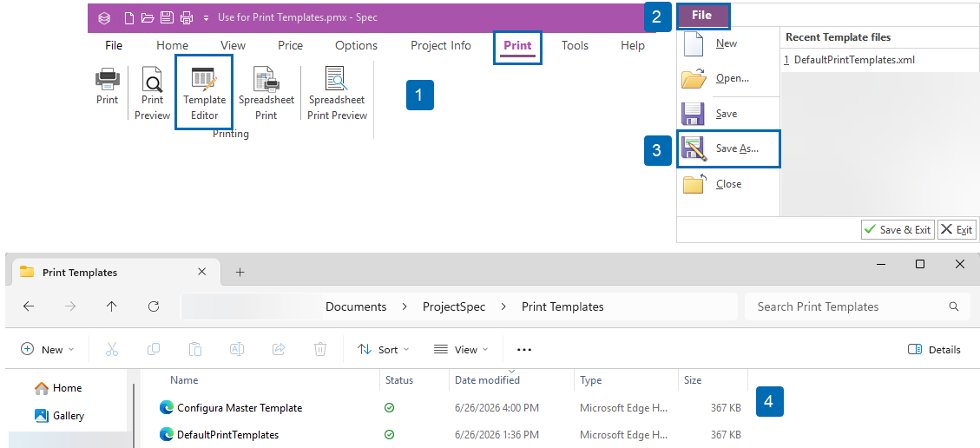This screenshot has height=448, width=980.
Task: Sort by the Status column header
Action: [x=399, y=380]
